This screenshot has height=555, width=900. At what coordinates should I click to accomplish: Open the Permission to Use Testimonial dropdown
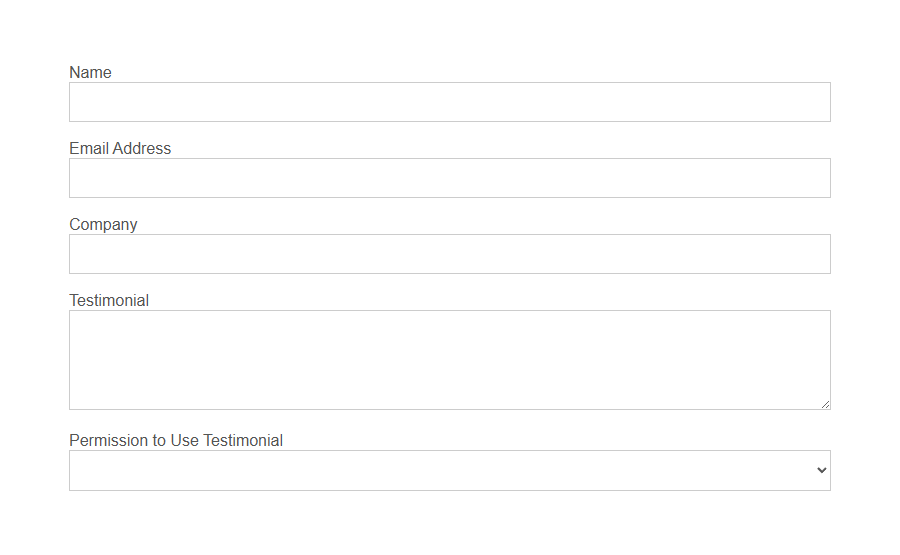tap(449, 470)
